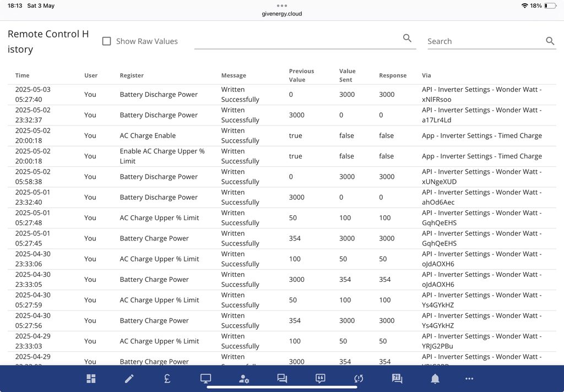Click the Time column header

[x=23, y=75]
